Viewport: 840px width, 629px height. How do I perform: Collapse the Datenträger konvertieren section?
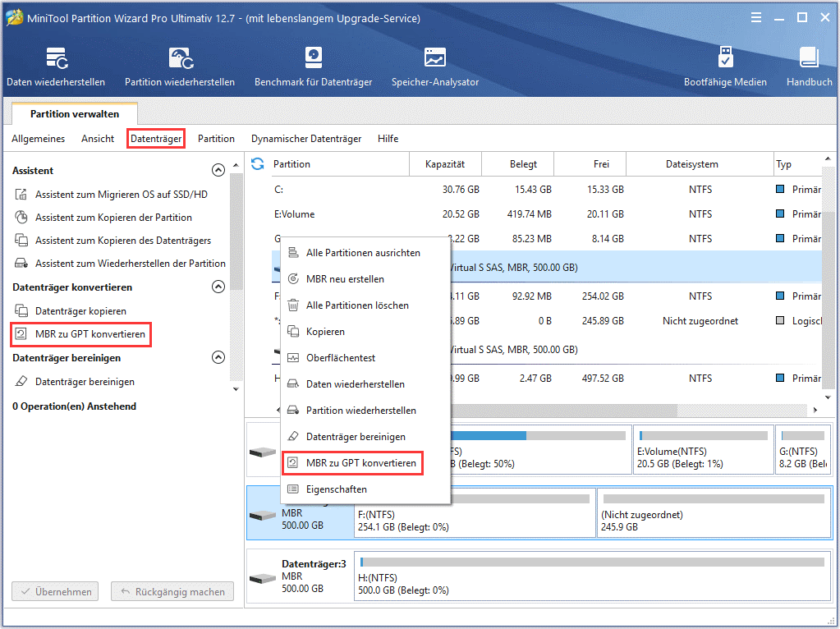click(218, 287)
